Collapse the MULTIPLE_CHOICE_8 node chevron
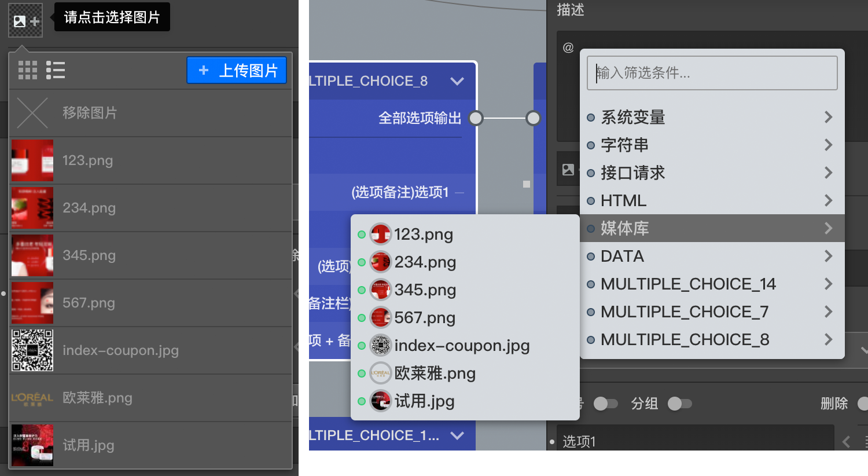This screenshot has height=476, width=868. (x=457, y=81)
